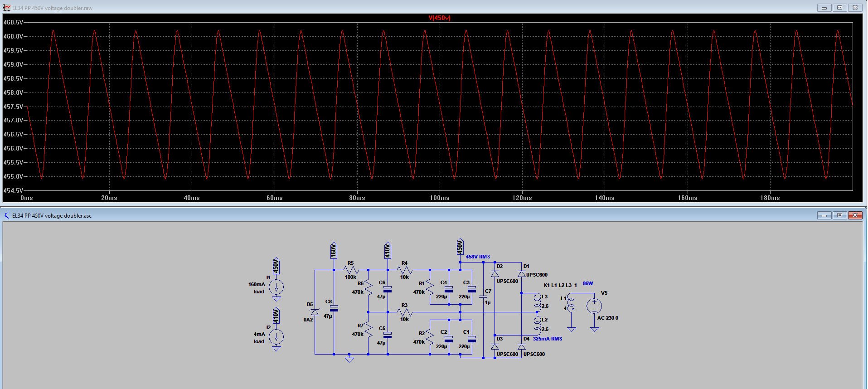Click the '180ms' time axis label
The height and width of the screenshot is (389, 868).
coord(770,198)
